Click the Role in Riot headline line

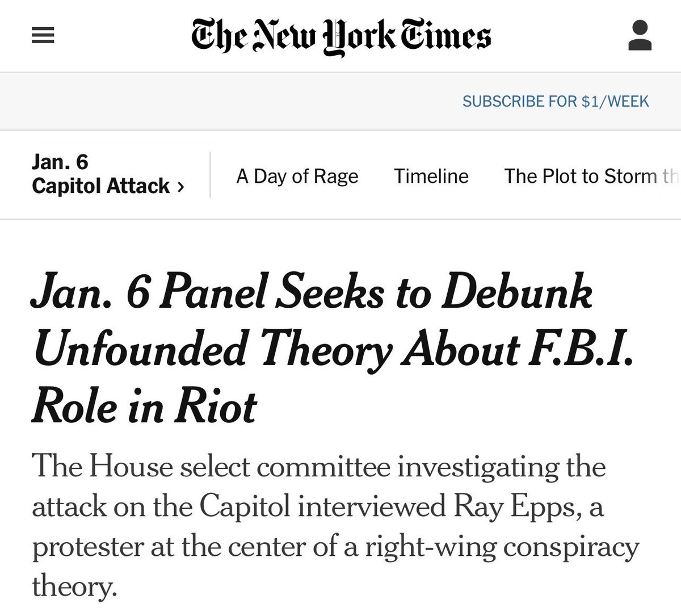click(x=144, y=406)
